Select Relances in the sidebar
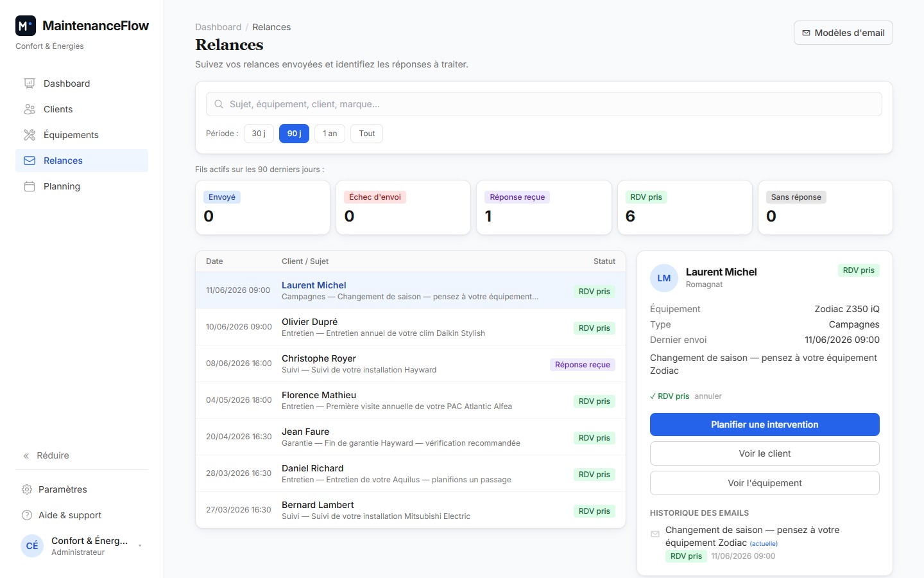The height and width of the screenshot is (578, 924). (x=81, y=161)
